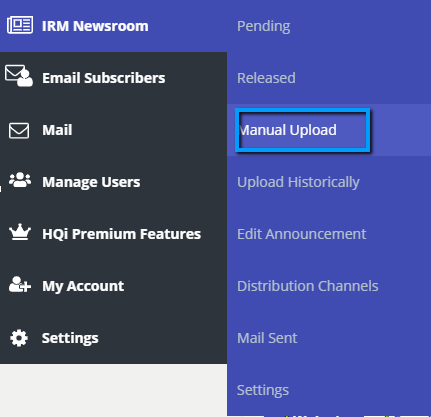Select Upload Historically option

click(x=298, y=182)
